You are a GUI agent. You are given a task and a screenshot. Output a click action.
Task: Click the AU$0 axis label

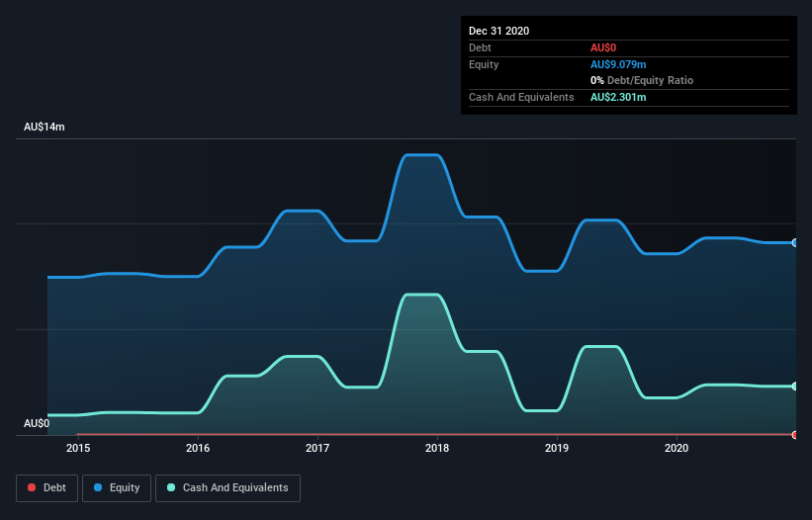click(37, 423)
